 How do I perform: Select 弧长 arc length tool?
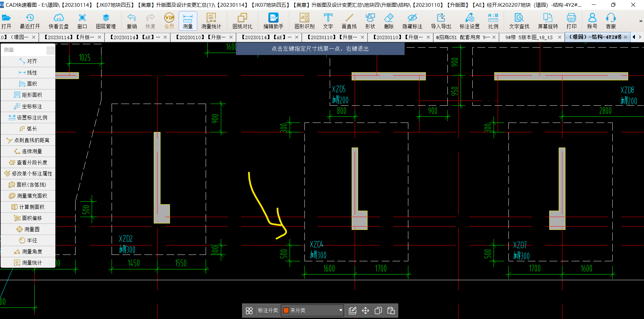[x=28, y=129]
